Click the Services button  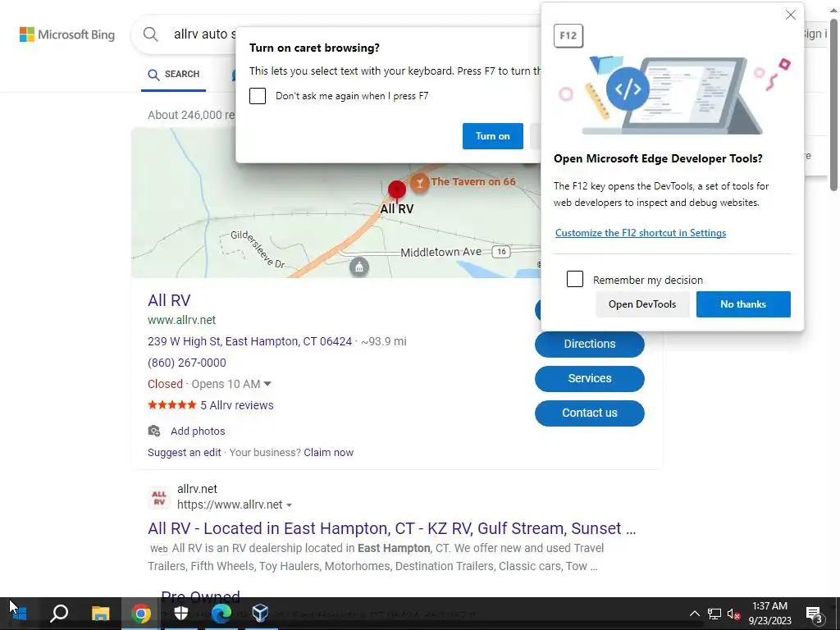(589, 378)
